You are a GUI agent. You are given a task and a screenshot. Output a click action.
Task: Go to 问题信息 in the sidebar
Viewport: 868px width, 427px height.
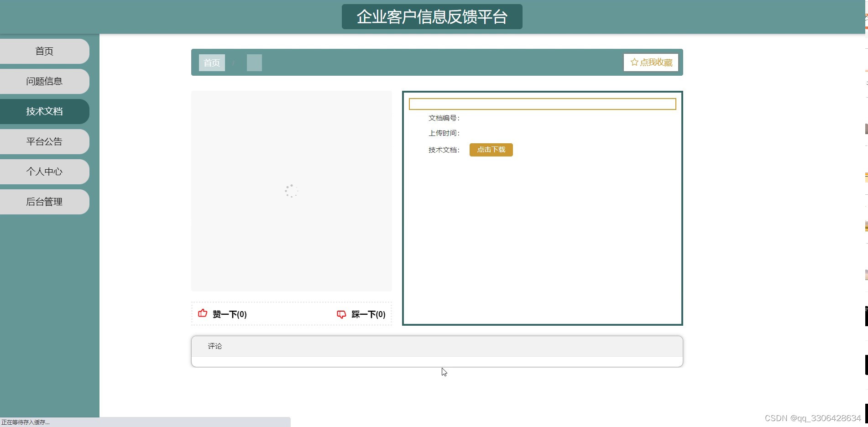(44, 81)
